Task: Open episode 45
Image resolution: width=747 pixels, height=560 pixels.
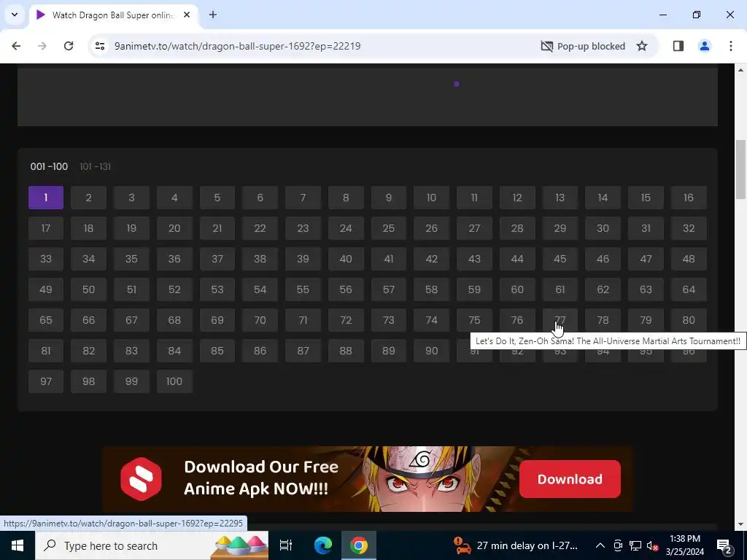Action: 560,259
